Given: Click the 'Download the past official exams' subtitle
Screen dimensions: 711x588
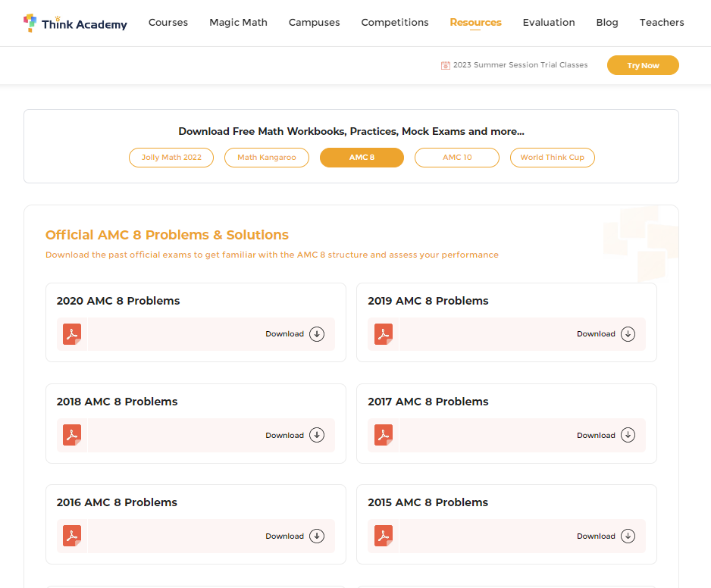Looking at the screenshot, I should coord(272,255).
